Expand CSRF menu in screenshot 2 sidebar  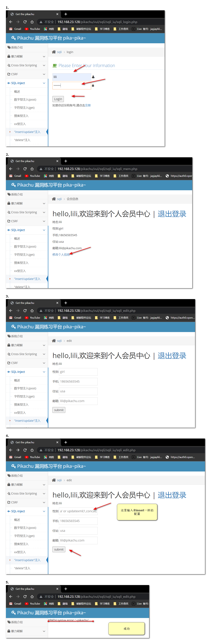(x=26, y=221)
